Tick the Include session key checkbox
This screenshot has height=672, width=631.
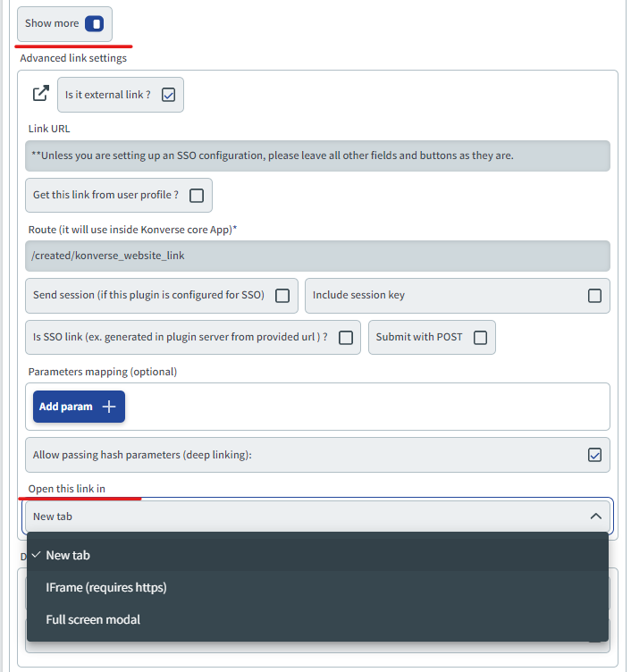click(594, 295)
